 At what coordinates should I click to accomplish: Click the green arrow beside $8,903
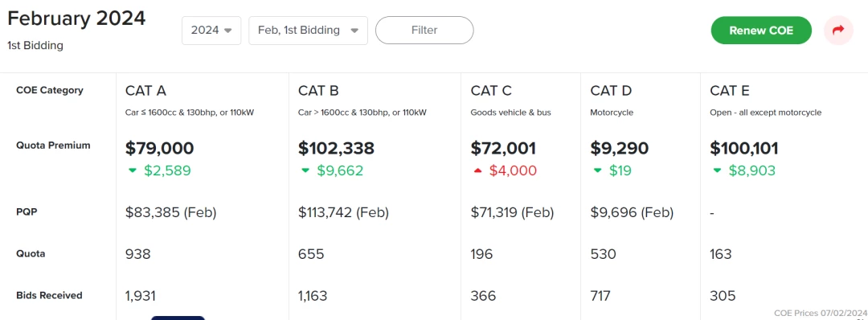[x=717, y=170]
